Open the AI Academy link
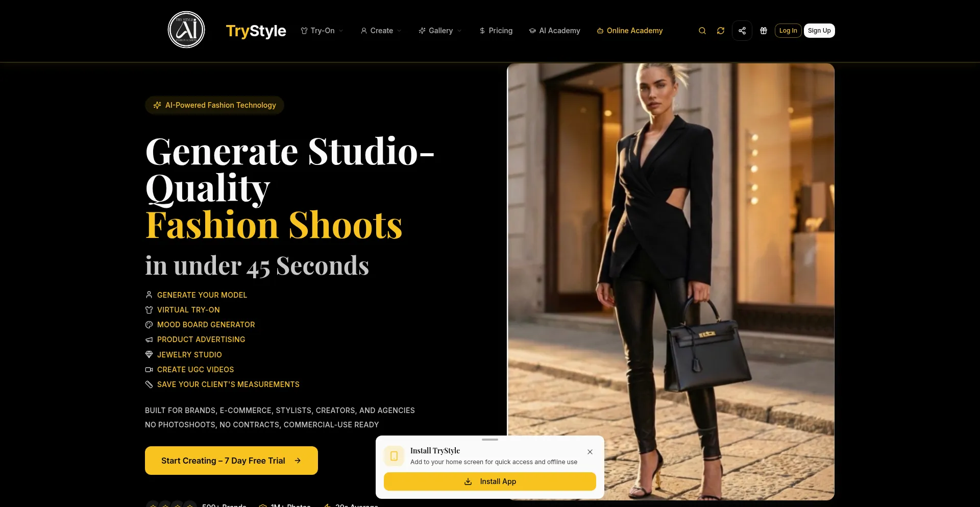Image resolution: width=980 pixels, height=507 pixels. [555, 31]
